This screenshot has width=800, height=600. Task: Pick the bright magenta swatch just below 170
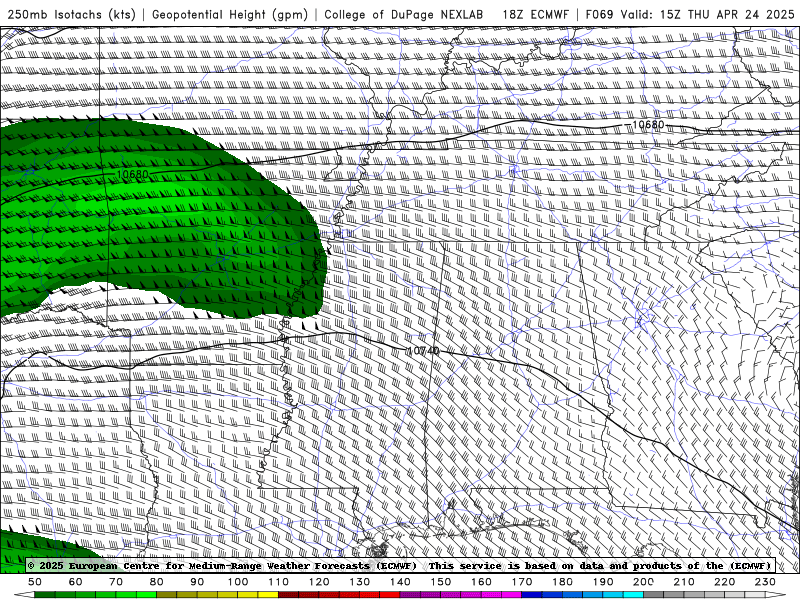511,595
